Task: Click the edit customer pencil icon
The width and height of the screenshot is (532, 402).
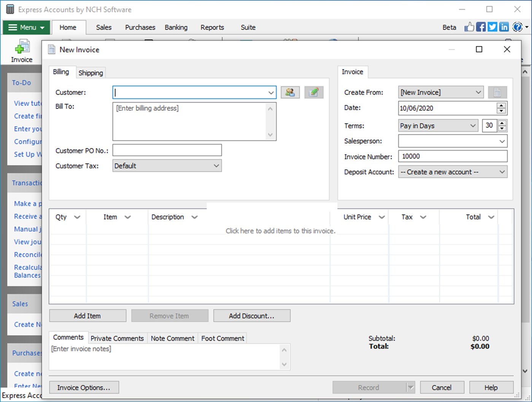Action: (314, 92)
